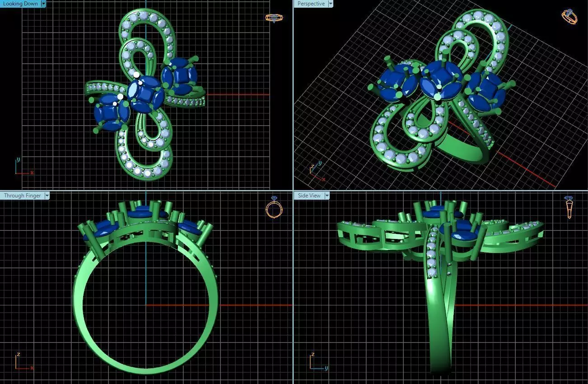The width and height of the screenshot is (588, 384).
Task: Select the center blue gemstone cluster in Looking Down view
Action: coord(145,94)
